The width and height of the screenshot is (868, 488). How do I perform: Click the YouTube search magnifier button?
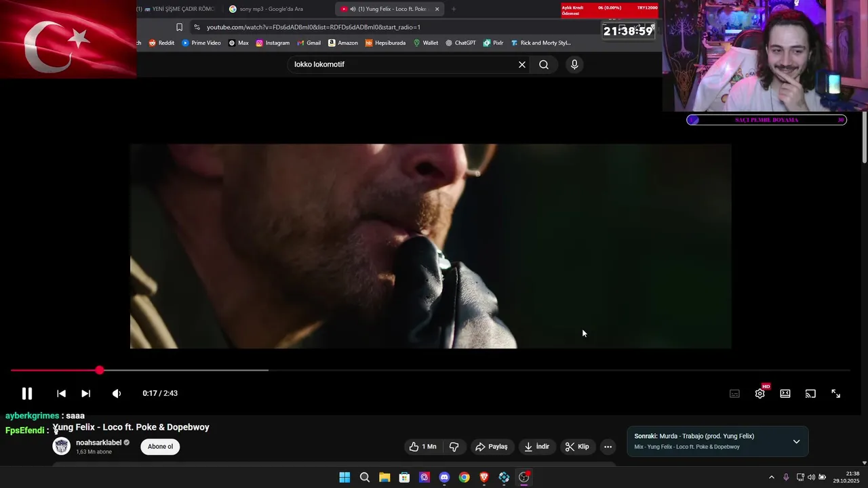[x=544, y=64]
